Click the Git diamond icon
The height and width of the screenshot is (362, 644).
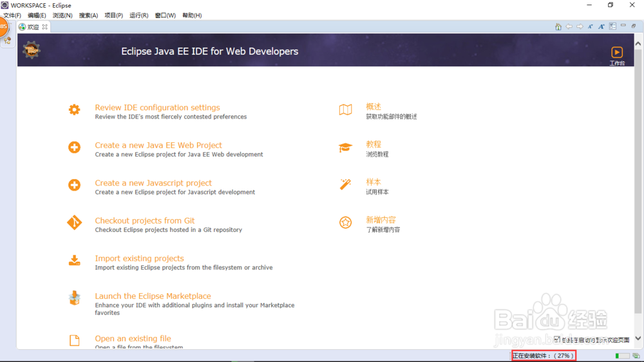click(74, 222)
